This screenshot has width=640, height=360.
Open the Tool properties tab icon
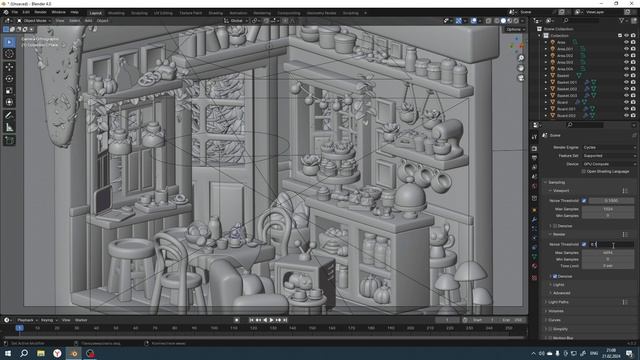point(534,137)
